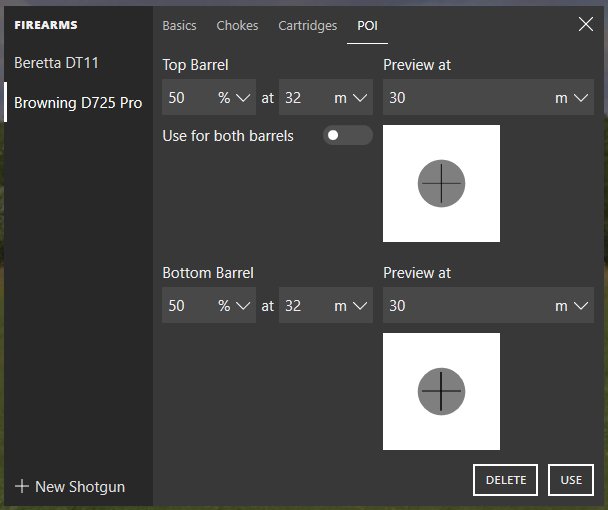Select Browning D725 Pro firearm
The width and height of the screenshot is (608, 510).
point(78,103)
